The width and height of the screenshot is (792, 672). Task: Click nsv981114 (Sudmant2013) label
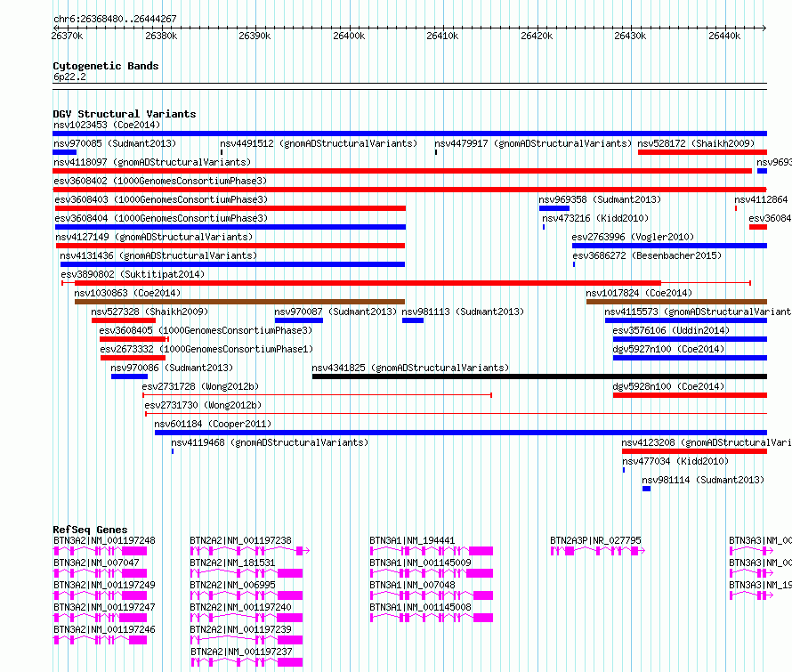pyautogui.click(x=703, y=480)
